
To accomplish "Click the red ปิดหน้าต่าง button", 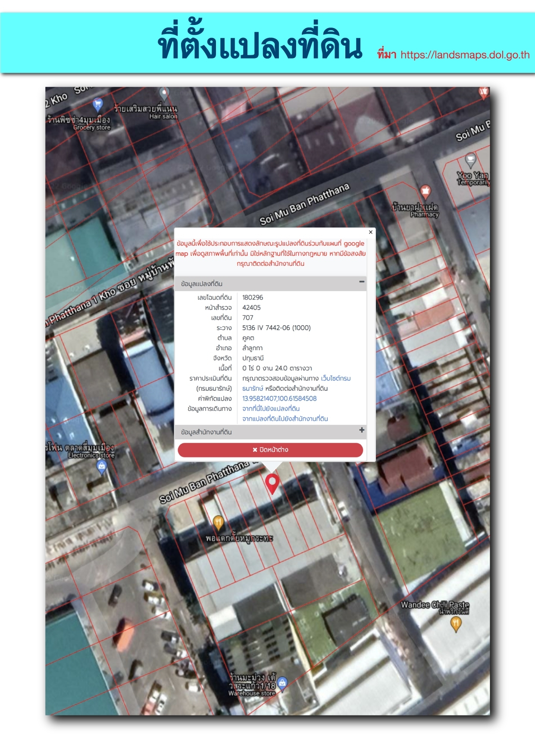I will (270, 450).
